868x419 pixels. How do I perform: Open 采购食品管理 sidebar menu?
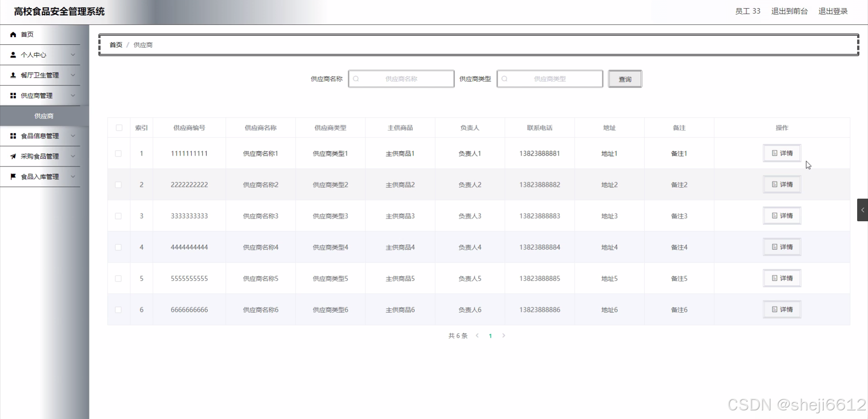(40, 156)
